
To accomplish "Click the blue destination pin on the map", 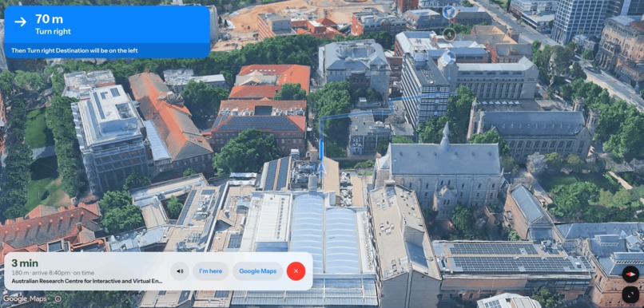I will pyautogui.click(x=450, y=12).
